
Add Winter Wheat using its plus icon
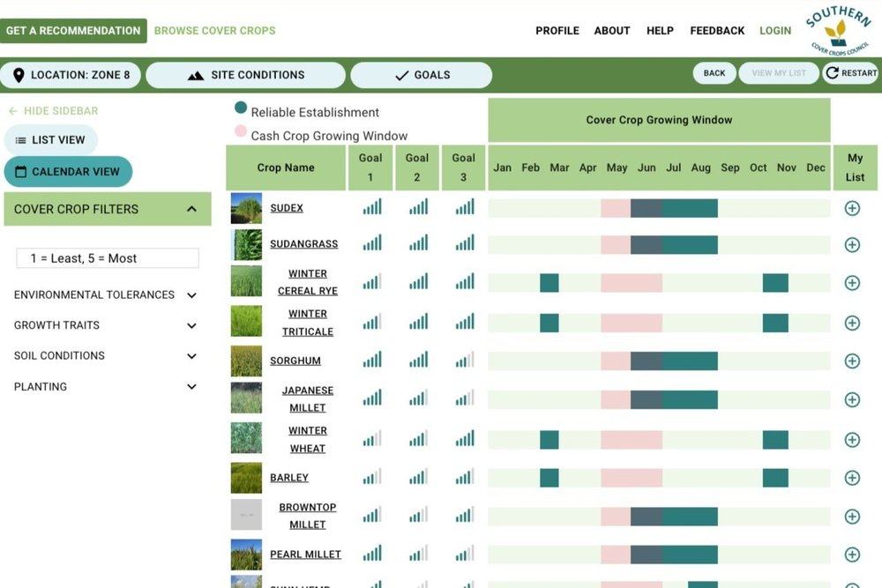tap(852, 438)
